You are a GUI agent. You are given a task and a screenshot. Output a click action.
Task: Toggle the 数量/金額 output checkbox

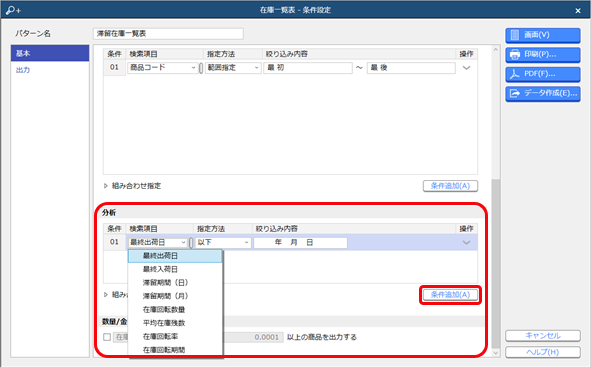pos(107,337)
